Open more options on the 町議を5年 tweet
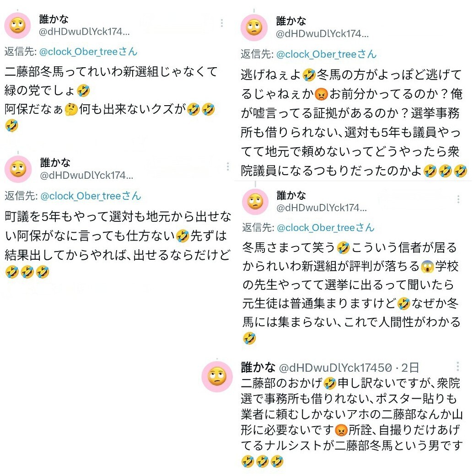The height and width of the screenshot is (476, 473). [227, 166]
